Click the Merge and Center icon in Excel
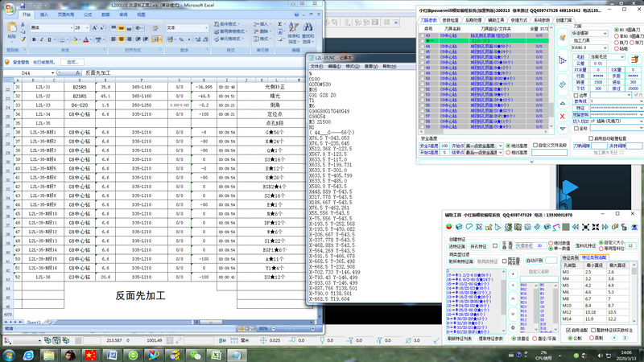Viewport: 644px width, 362px height. coord(156,39)
